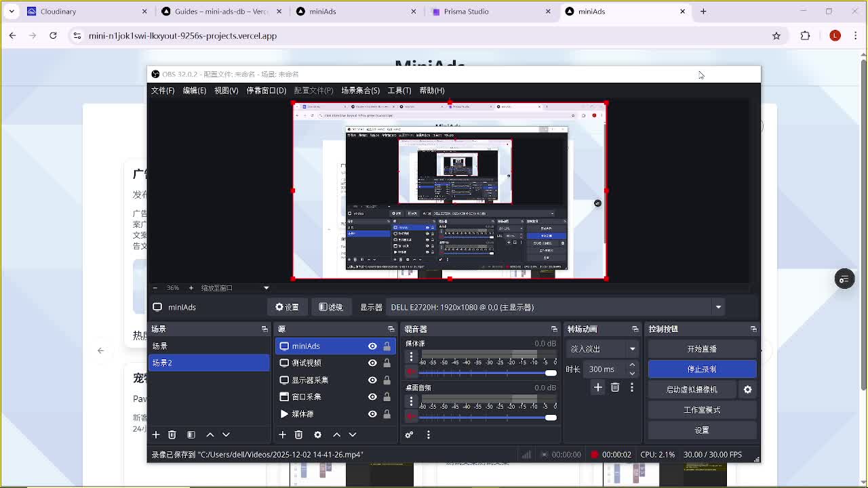Open the 文件(F) menu
Image resolution: width=868 pixels, height=488 pixels.
coord(163,90)
